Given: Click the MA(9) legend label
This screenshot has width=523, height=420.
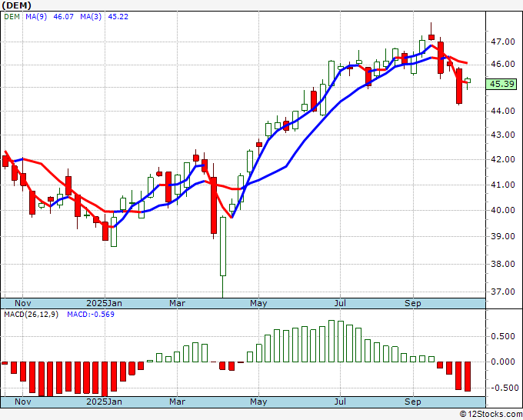Looking at the screenshot, I should (36, 17).
